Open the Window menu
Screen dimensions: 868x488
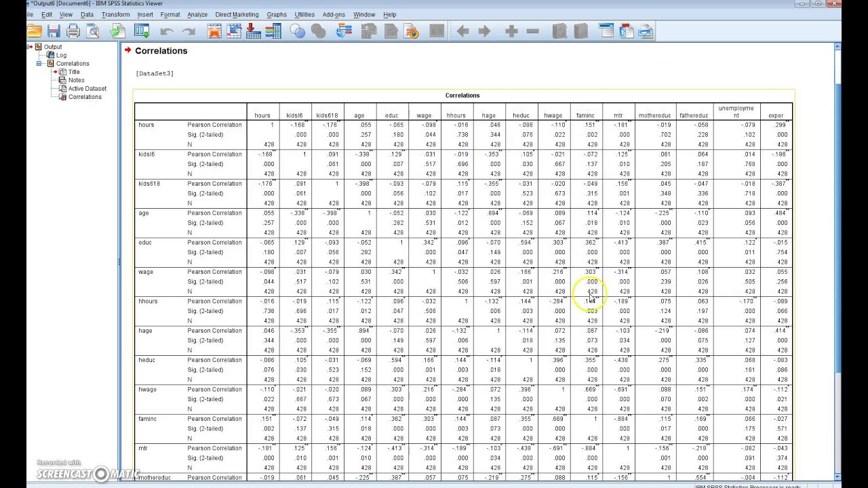pos(364,14)
